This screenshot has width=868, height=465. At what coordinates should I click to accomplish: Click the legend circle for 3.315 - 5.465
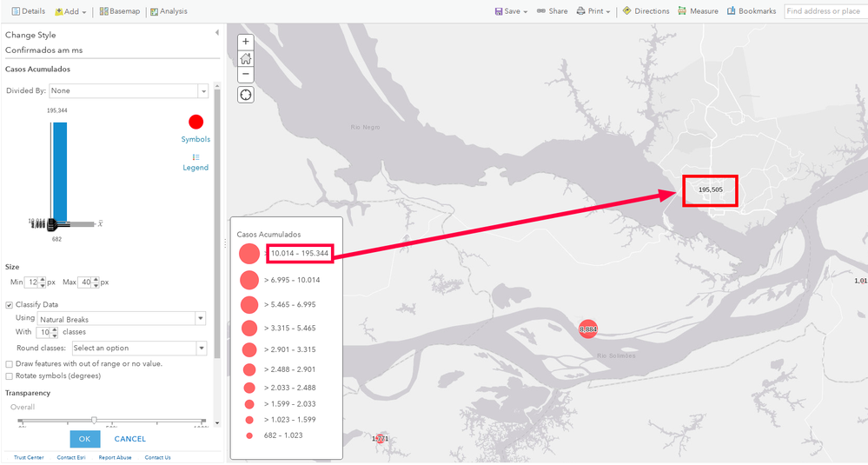pyautogui.click(x=249, y=329)
